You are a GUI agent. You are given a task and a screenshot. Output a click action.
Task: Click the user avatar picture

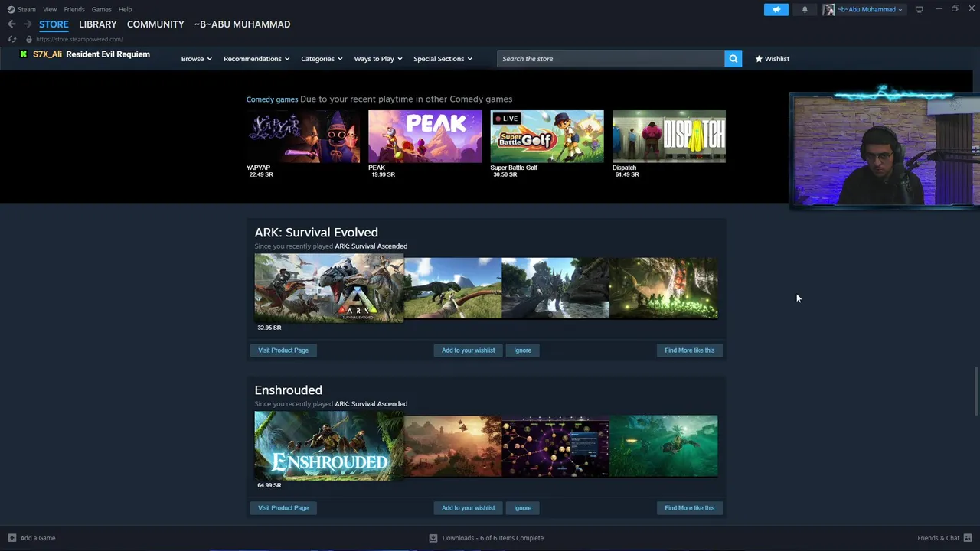828,9
